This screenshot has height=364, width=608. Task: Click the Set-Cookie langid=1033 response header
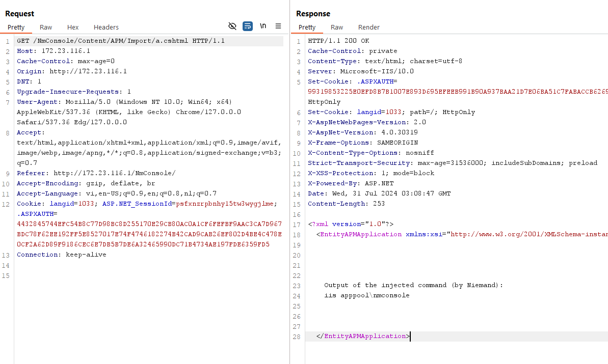391,112
